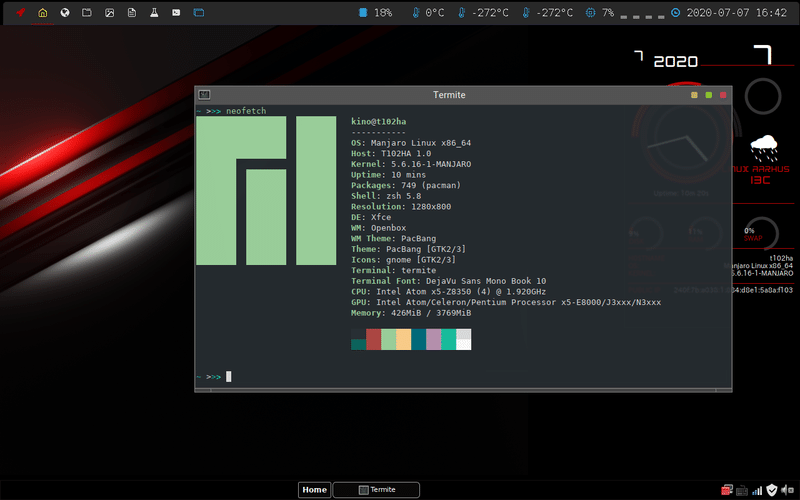Click the shield security tray icon
Viewport: 800px width, 500px height.
(772, 490)
